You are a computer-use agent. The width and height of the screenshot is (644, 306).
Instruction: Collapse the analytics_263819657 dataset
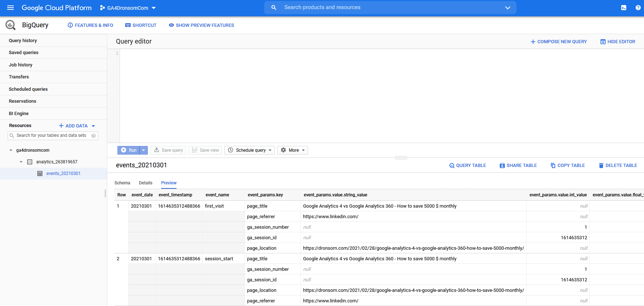tap(21, 162)
